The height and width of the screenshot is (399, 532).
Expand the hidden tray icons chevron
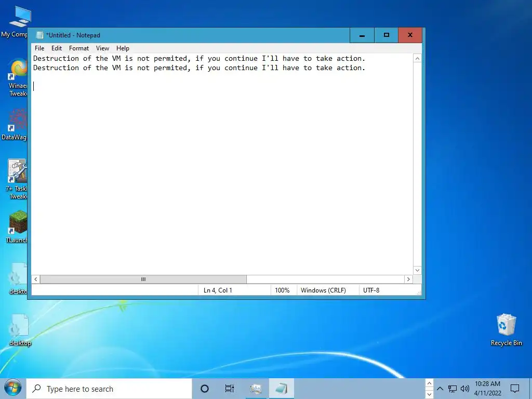440,389
